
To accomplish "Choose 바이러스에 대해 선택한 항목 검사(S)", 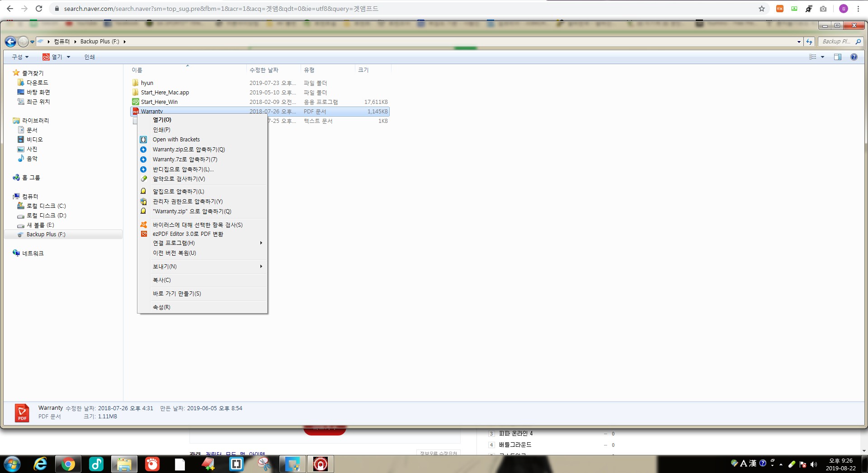I will coord(202,225).
